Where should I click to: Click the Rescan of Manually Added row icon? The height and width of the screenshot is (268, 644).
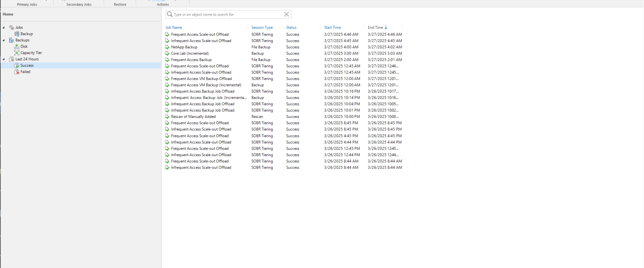(x=167, y=117)
